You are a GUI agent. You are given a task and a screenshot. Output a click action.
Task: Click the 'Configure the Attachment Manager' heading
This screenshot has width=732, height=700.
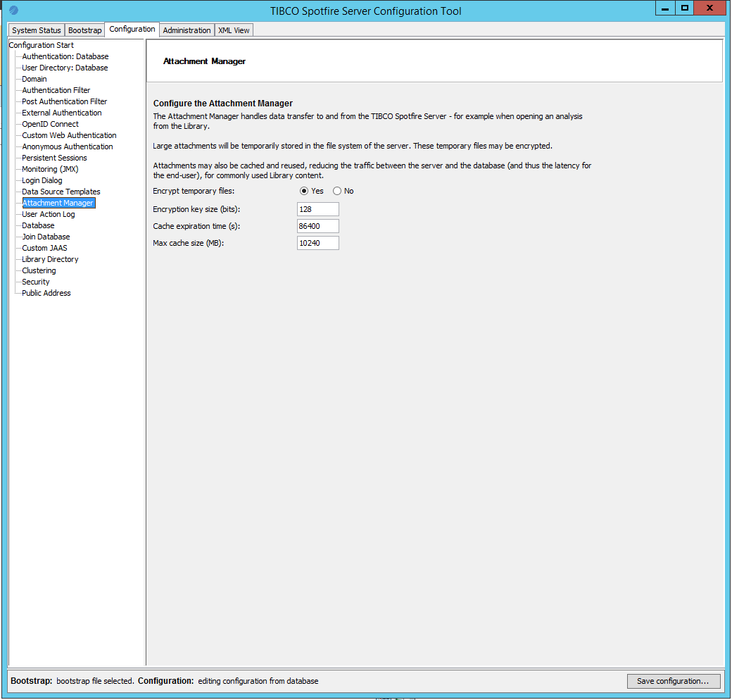click(x=222, y=104)
